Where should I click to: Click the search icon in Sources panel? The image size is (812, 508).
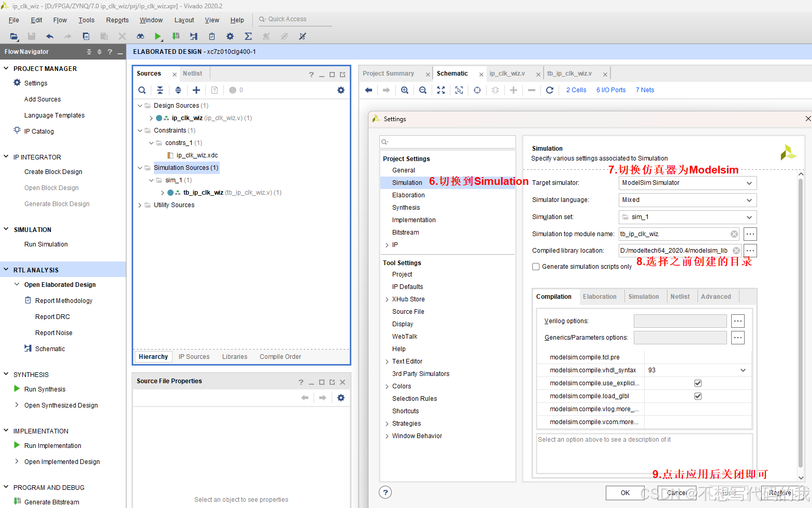(142, 90)
